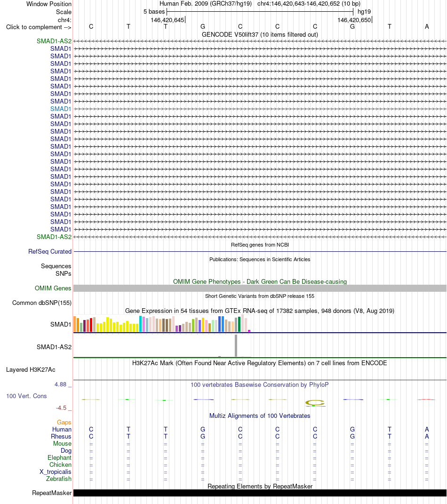The width and height of the screenshot is (447, 504).
Task: Click the 'Common dbSNP(155)' label
Action: [x=42, y=303]
